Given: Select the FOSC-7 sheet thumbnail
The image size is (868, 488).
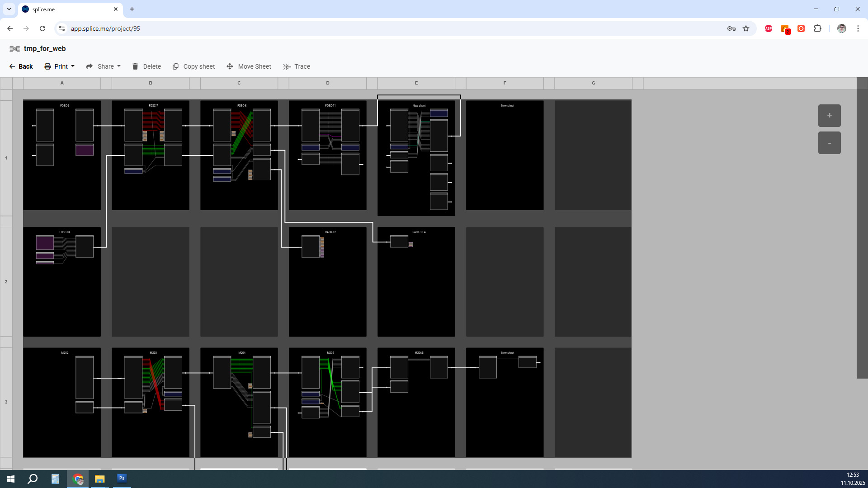Looking at the screenshot, I should pos(151,155).
